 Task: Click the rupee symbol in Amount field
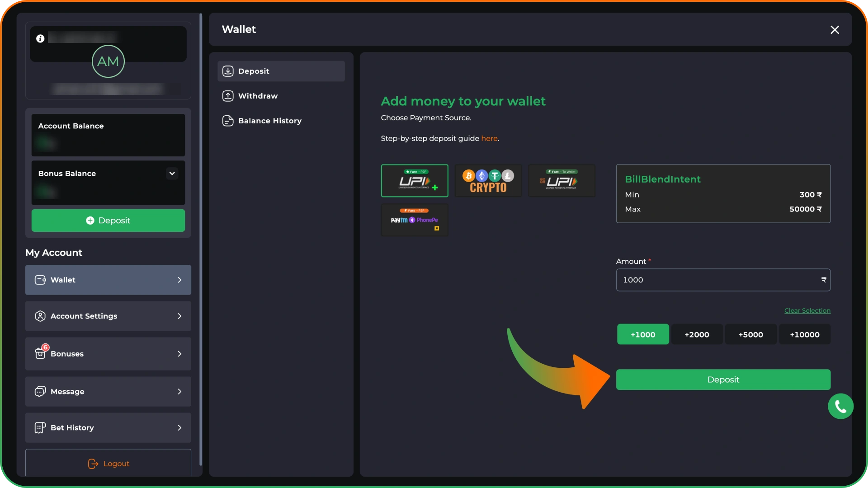tap(824, 280)
